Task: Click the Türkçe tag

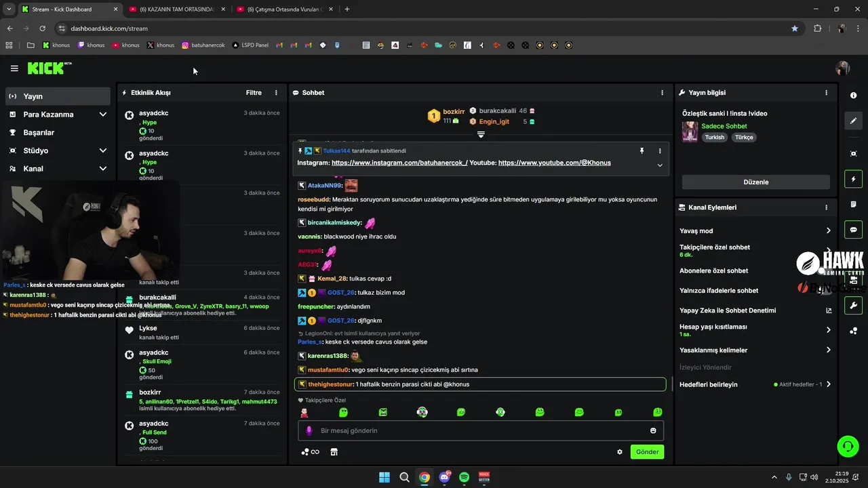Action: (x=744, y=137)
